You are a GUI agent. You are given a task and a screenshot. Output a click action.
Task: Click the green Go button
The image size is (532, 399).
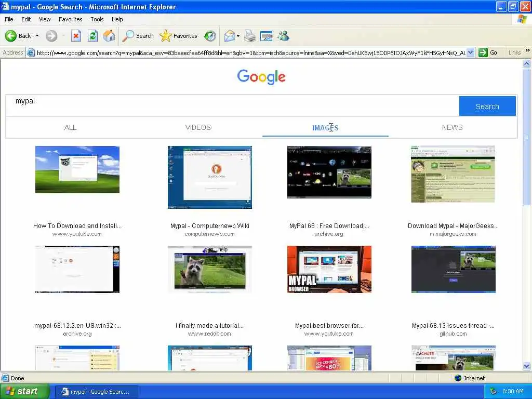point(488,52)
